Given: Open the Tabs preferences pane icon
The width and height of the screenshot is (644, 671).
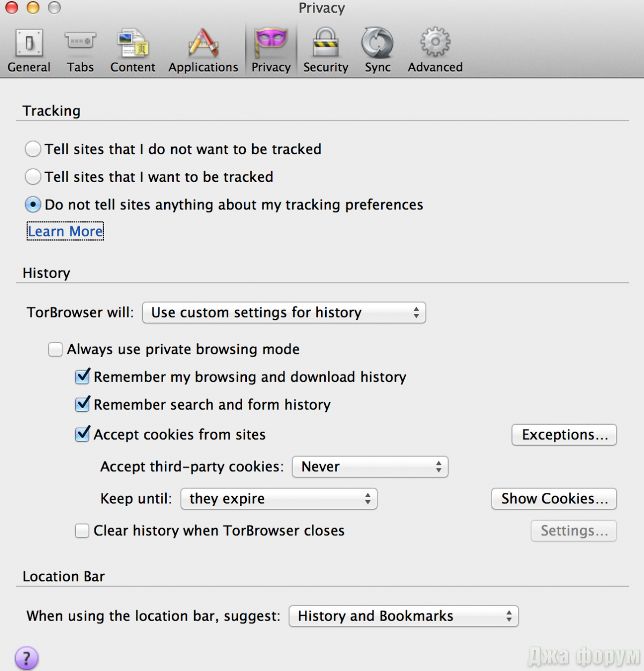Looking at the screenshot, I should click(x=80, y=42).
